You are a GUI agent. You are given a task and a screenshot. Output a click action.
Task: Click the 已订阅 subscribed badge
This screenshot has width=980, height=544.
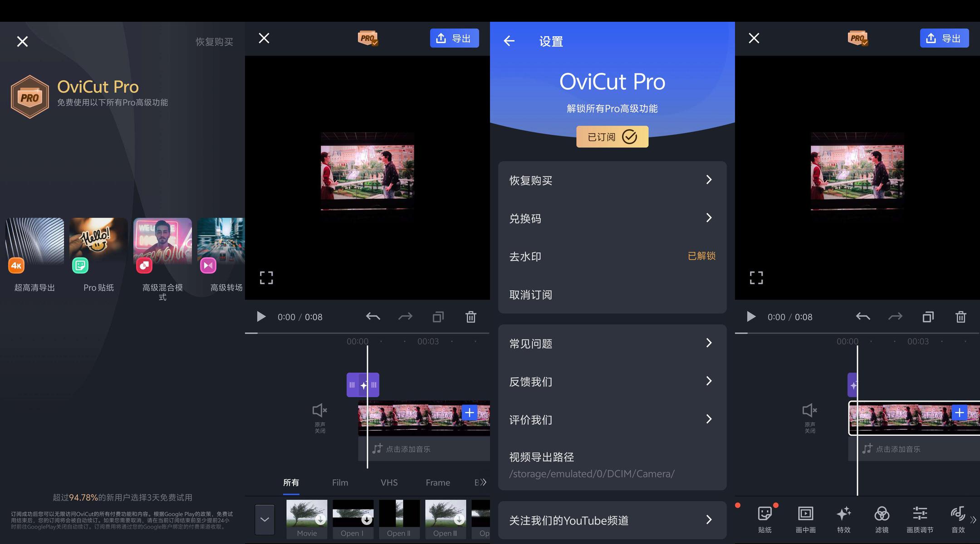(612, 136)
